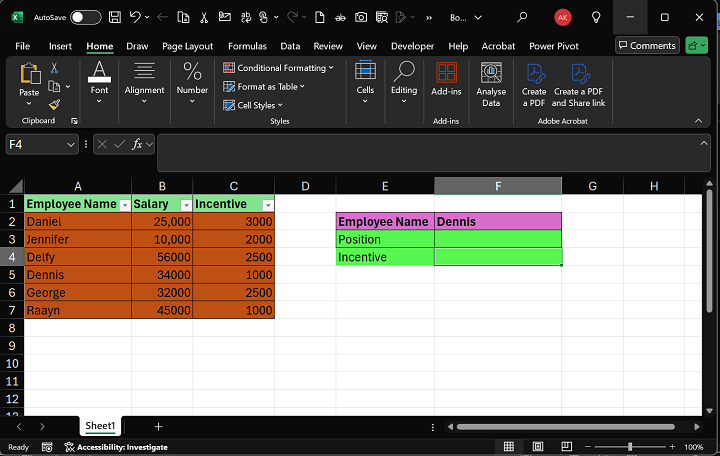The image size is (720, 456).
Task: Click Create a PDF icon
Action: click(x=534, y=84)
